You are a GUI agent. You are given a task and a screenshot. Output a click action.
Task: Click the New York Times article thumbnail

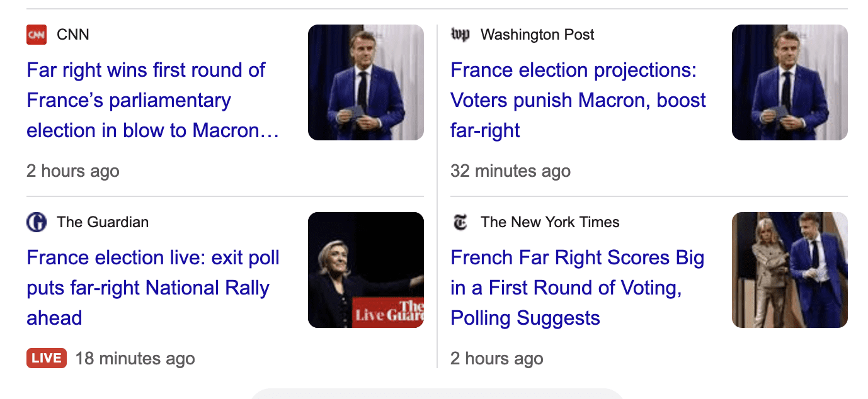pos(789,270)
